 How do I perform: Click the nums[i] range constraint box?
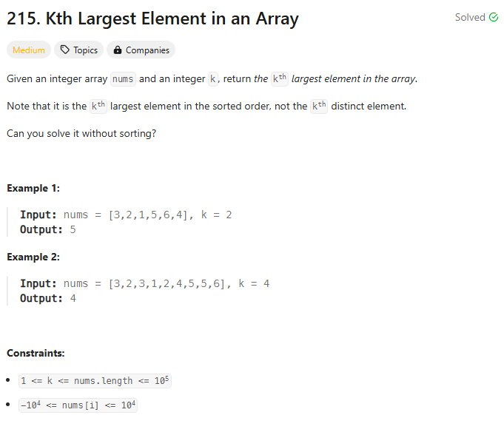click(78, 405)
